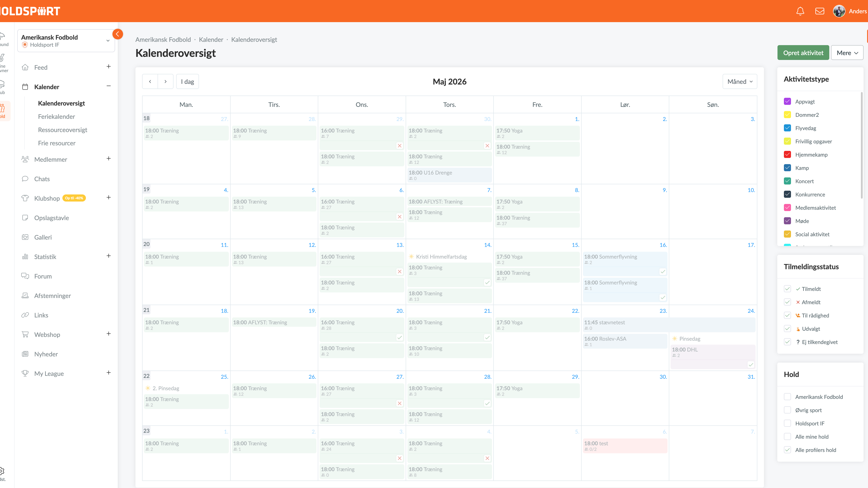868x488 pixels.
Task: Click the pink Medlemsaktivitet color swatch
Action: [787, 208]
